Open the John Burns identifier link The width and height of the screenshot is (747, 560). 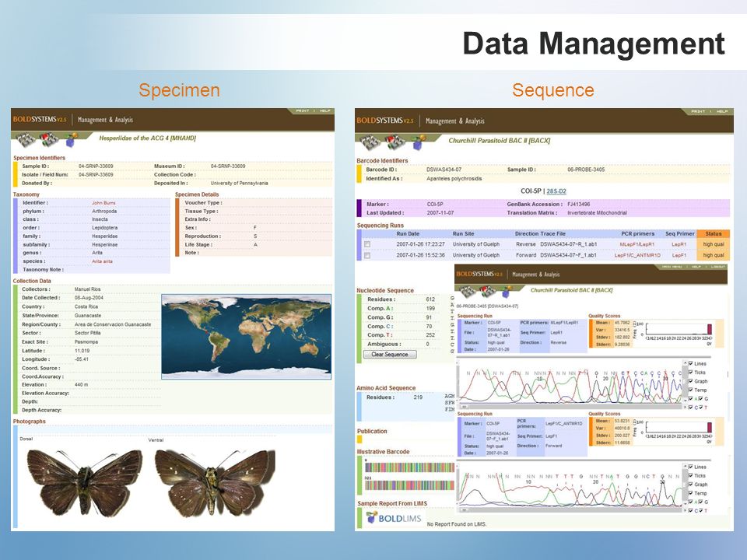click(x=103, y=203)
